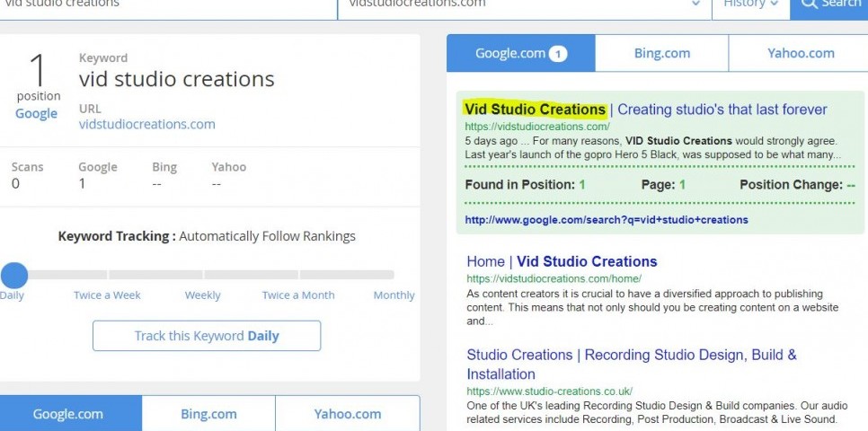Click the keyword tracking slider handle
Viewport: 868px width, 431px height.
click(13, 275)
